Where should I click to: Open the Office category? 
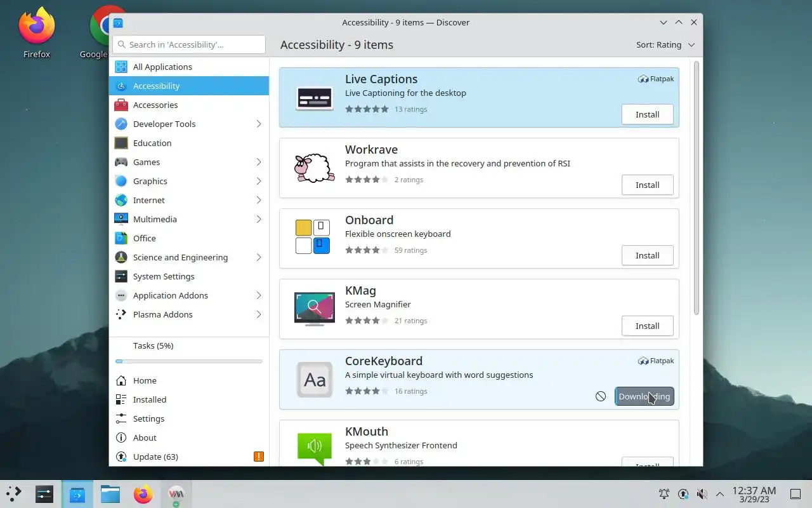click(x=189, y=238)
